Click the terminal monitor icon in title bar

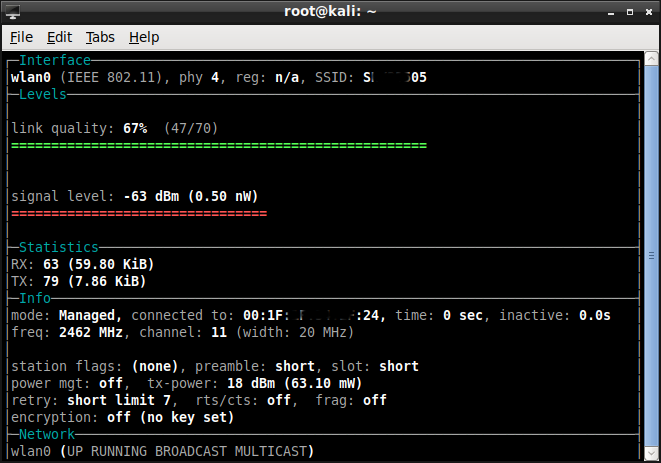[x=13, y=12]
